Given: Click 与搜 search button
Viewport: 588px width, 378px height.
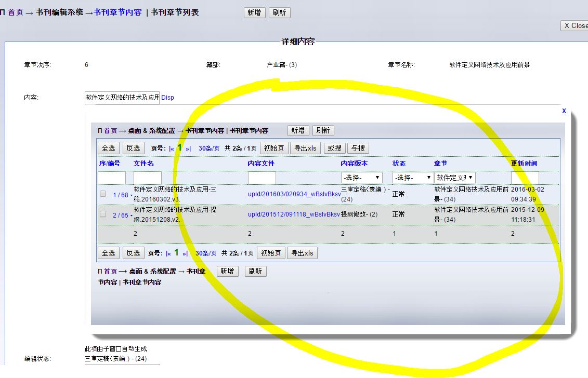Looking at the screenshot, I should pos(357,148).
